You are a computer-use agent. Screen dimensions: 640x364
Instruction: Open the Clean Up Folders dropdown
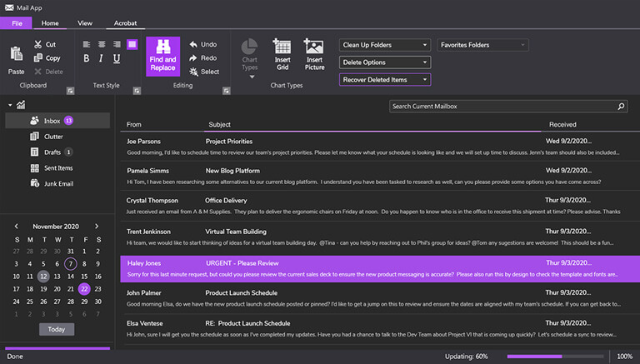(x=385, y=45)
